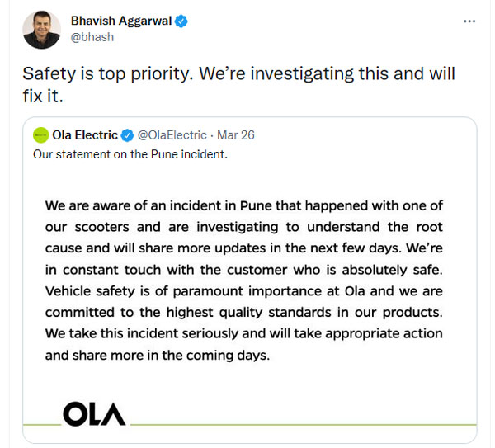Open the tweet's three-dot more options menu
The width and height of the screenshot is (495, 448).
(469, 21)
